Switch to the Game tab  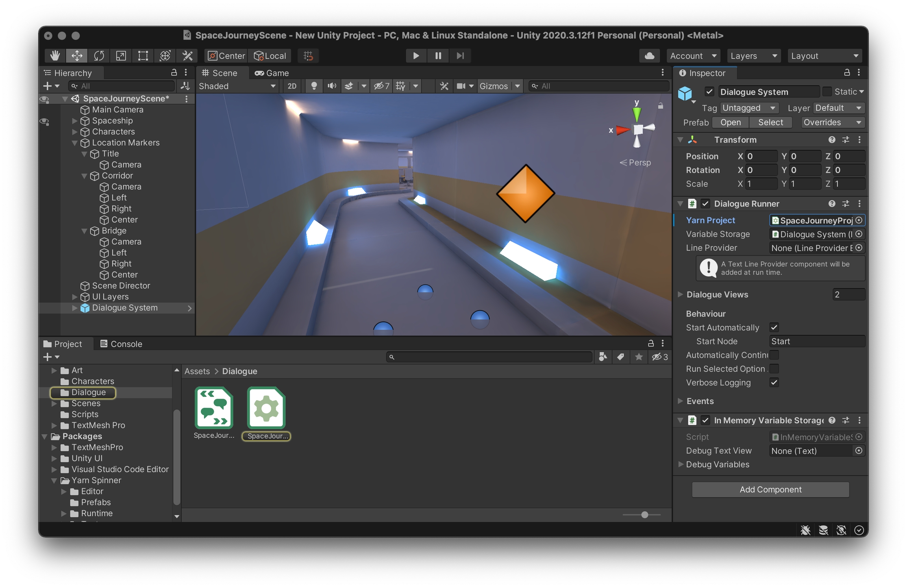pos(272,73)
